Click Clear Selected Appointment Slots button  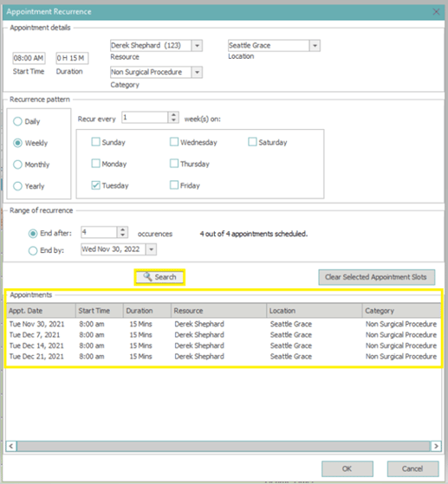pos(377,277)
